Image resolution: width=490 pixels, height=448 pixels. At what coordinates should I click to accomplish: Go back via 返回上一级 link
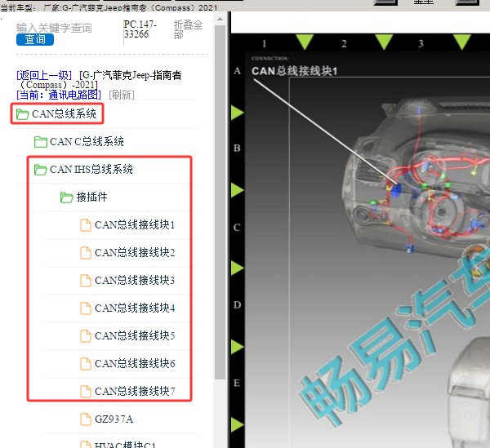coord(44,75)
